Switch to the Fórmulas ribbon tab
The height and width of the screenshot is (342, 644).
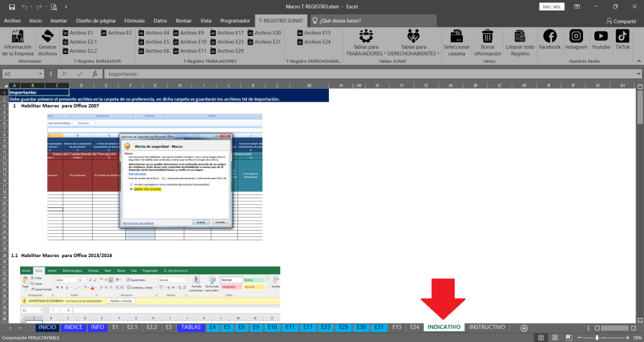pyautogui.click(x=135, y=21)
